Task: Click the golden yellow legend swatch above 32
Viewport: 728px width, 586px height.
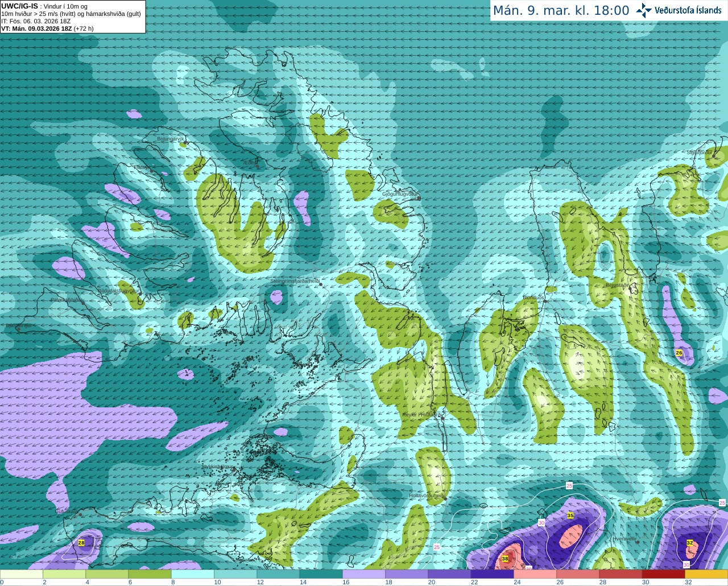Action: tap(706, 574)
